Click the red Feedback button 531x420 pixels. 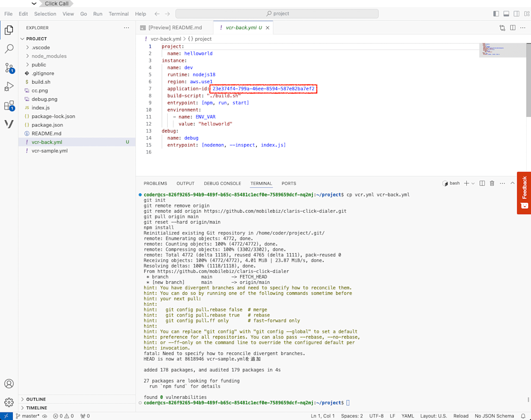(524, 193)
